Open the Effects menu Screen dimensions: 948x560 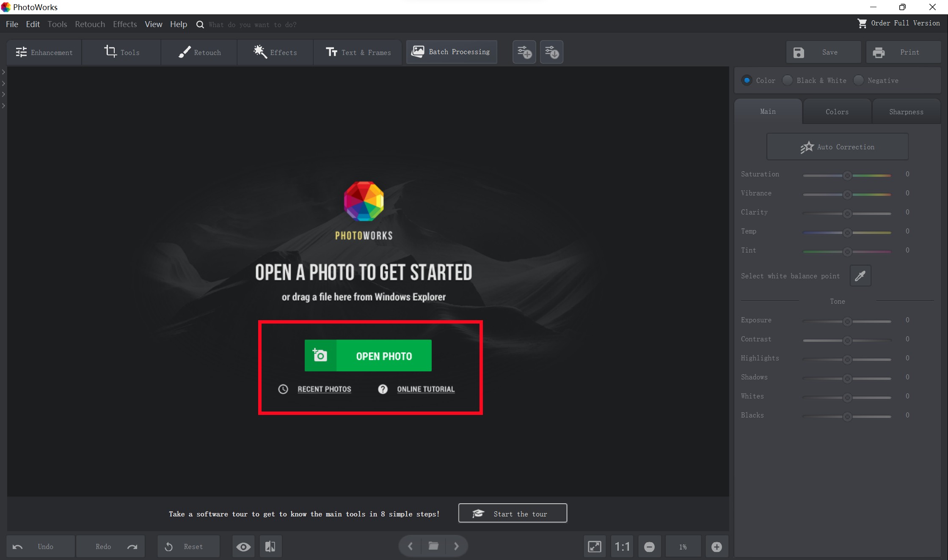pos(125,24)
